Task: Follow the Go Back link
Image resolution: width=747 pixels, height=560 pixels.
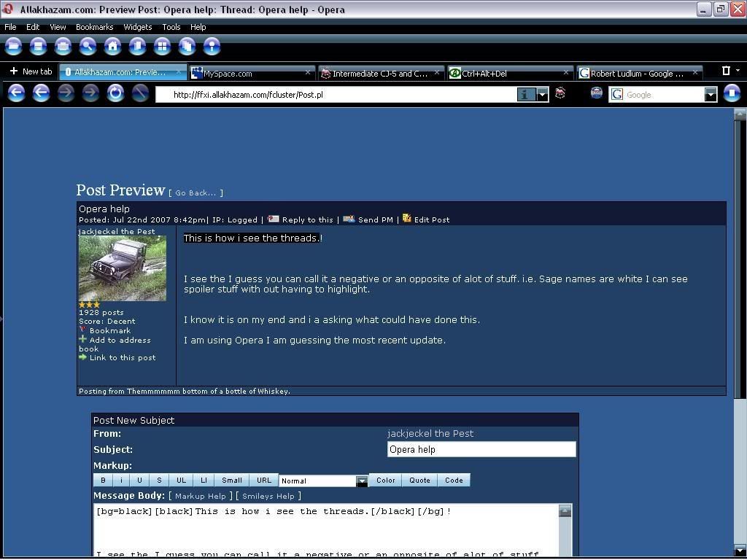Action: 196,193
